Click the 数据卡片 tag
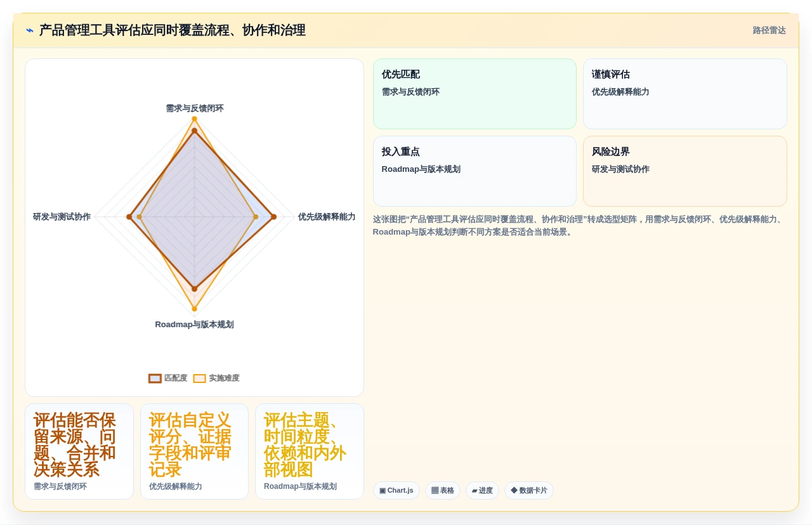The height and width of the screenshot is (525, 812). (x=529, y=491)
